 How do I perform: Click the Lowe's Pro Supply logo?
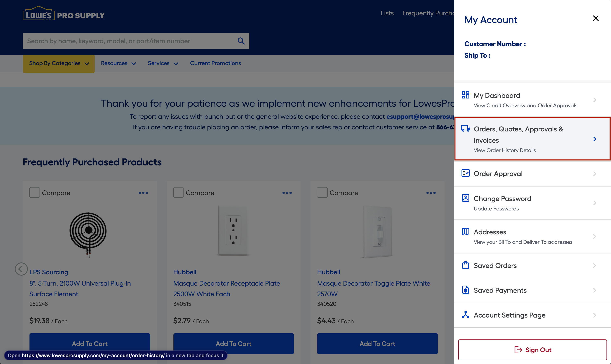click(x=63, y=14)
